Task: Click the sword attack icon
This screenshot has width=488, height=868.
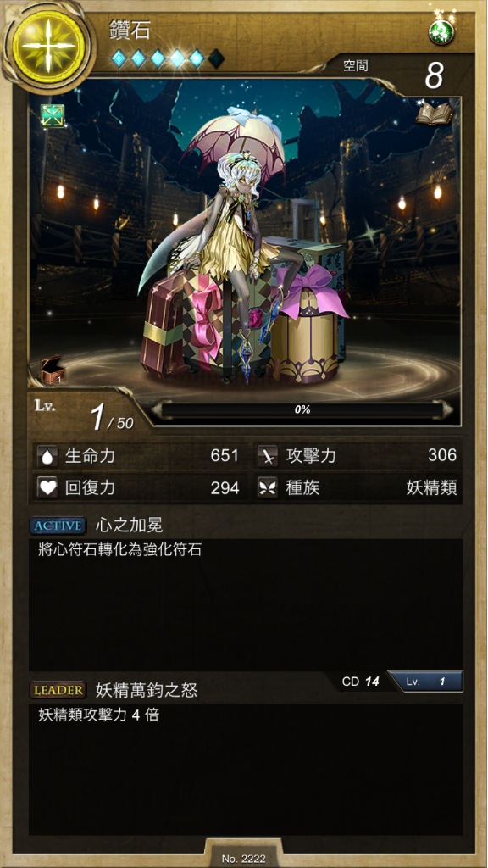Action: 268,456
